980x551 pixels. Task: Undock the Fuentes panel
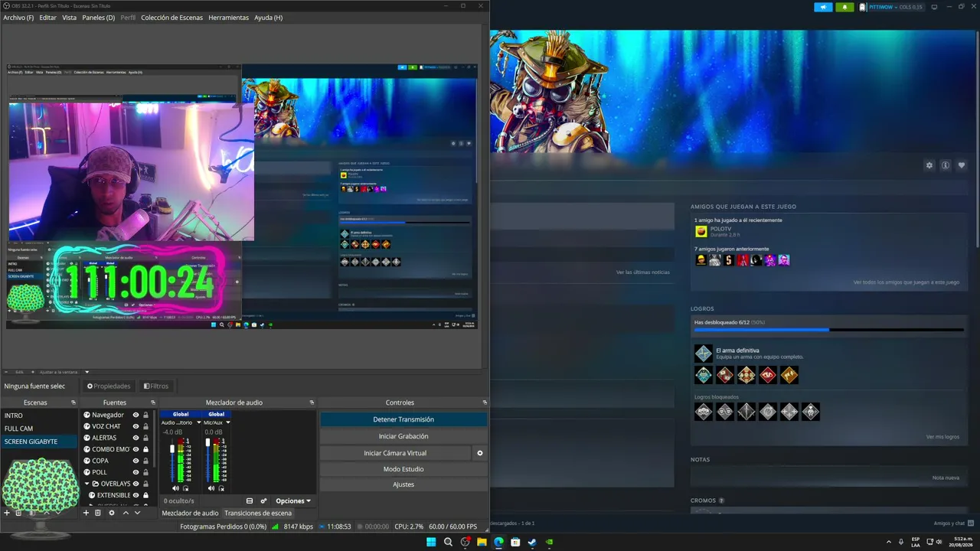(153, 403)
